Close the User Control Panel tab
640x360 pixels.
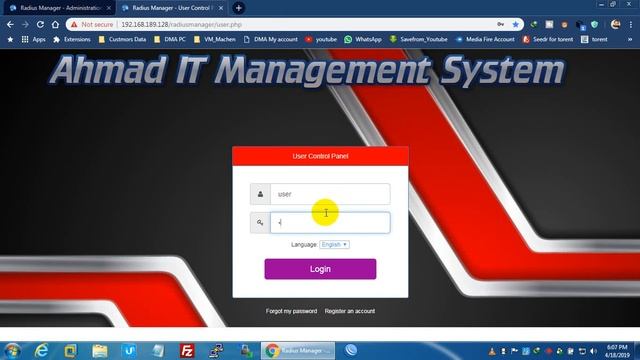click(x=221, y=8)
